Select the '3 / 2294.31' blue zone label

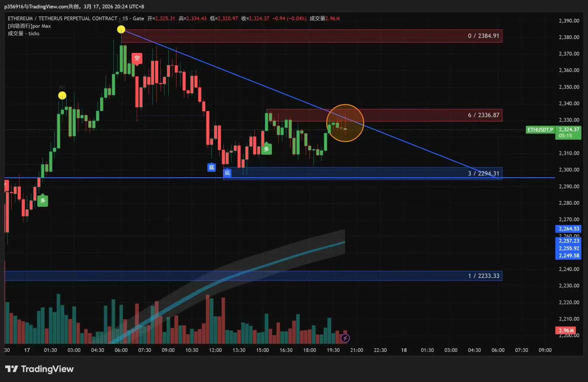point(483,173)
